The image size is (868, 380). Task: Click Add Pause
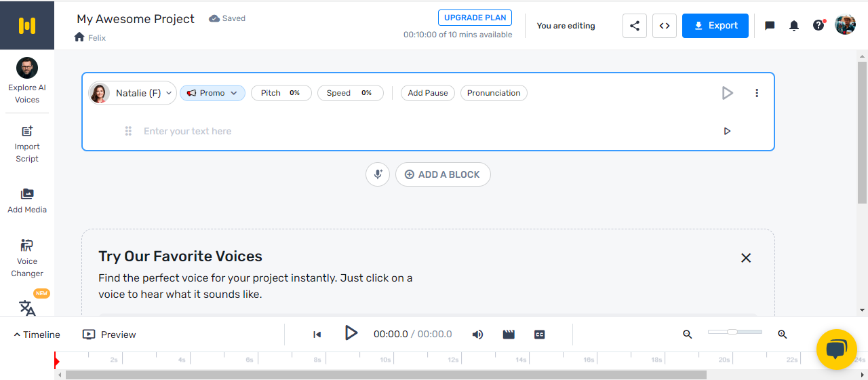[428, 93]
